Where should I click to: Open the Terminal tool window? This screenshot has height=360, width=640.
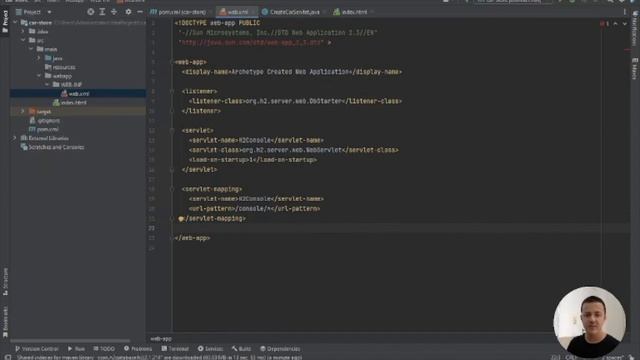pyautogui.click(x=175, y=349)
